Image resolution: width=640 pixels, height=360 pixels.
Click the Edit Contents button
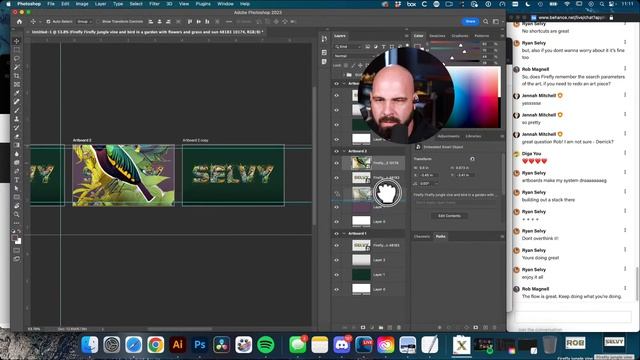(449, 216)
